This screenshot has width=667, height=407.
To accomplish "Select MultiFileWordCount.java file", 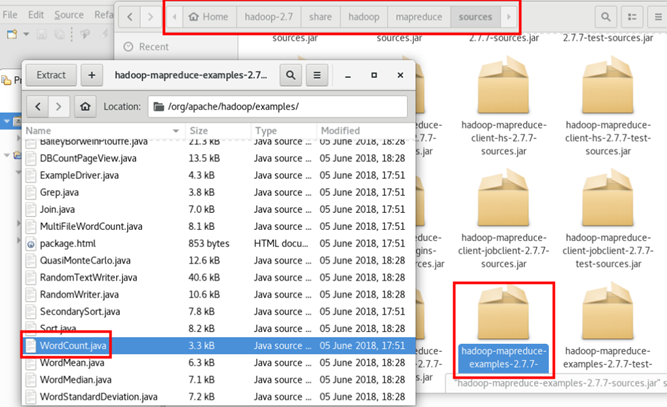I will [x=219, y=226].
